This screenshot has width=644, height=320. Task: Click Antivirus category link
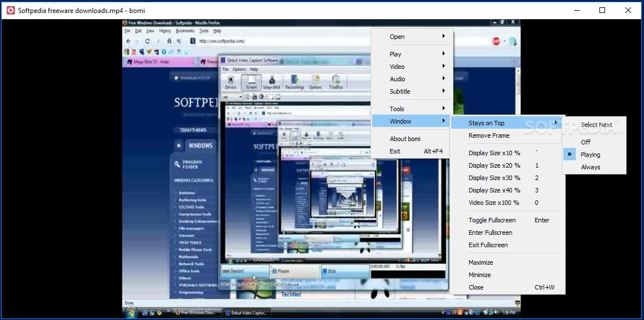tap(187, 192)
